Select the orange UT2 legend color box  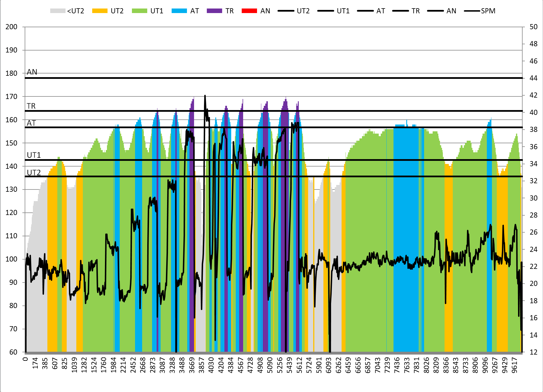100,11
